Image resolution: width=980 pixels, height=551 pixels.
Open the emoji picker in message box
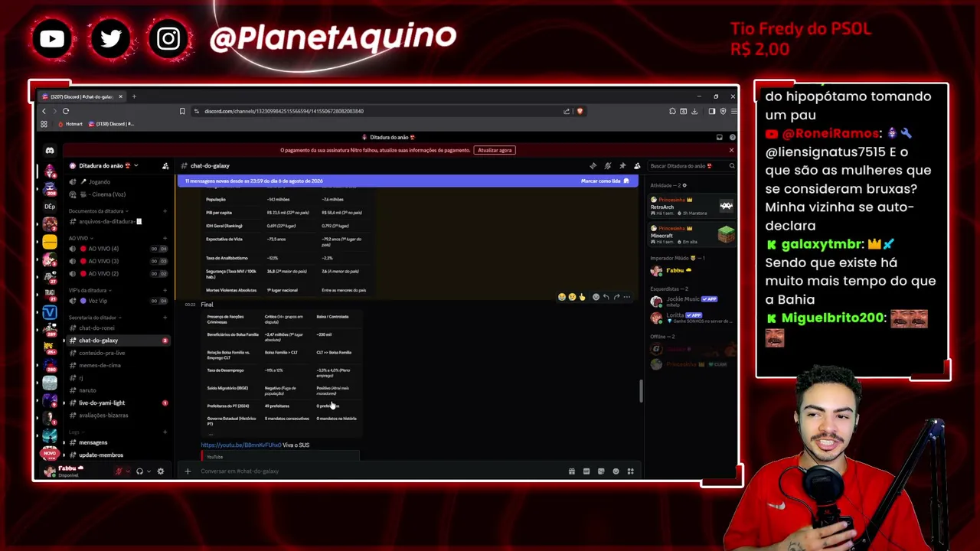616,471
